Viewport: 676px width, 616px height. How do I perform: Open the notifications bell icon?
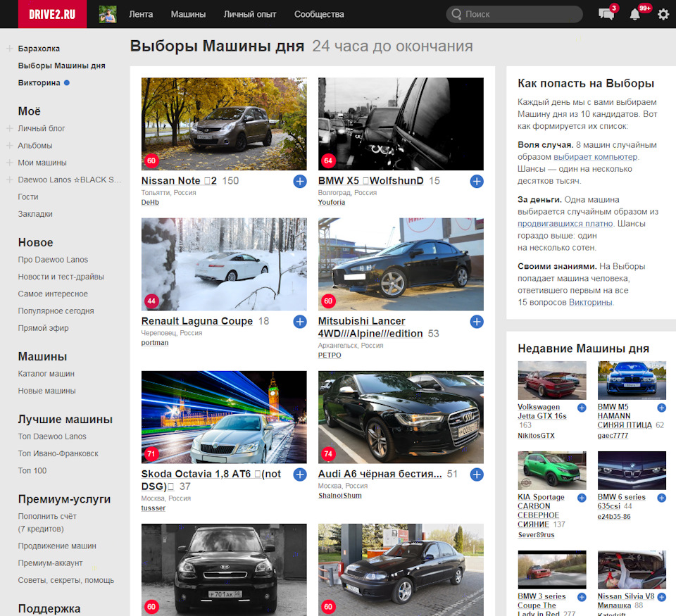click(634, 14)
